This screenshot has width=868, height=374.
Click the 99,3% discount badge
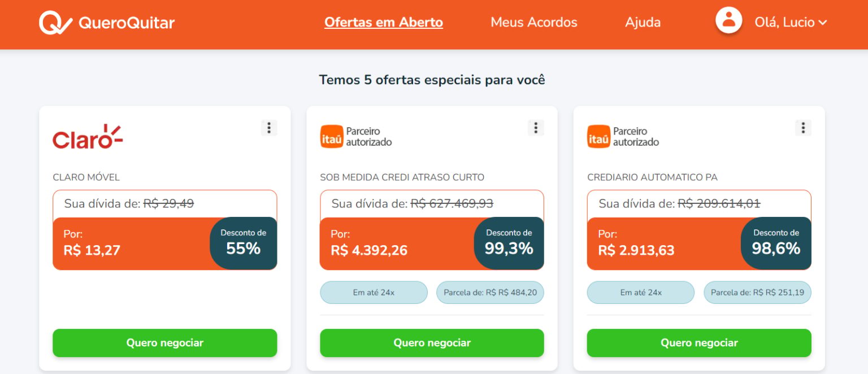click(x=509, y=243)
